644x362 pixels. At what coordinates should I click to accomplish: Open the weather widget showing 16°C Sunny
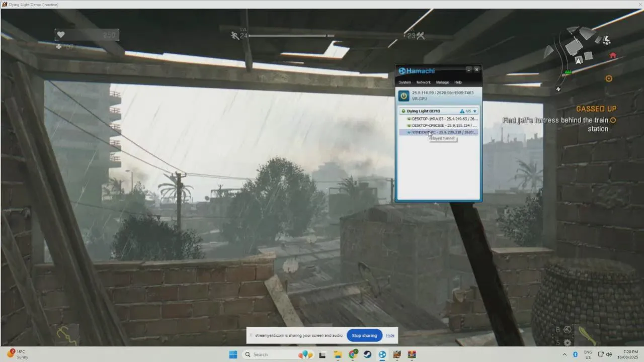pyautogui.click(x=18, y=354)
